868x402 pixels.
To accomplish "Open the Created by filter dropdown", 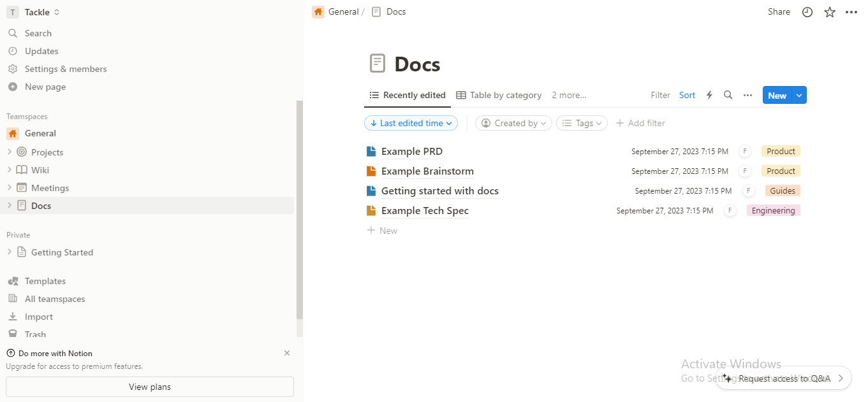I will coord(513,123).
